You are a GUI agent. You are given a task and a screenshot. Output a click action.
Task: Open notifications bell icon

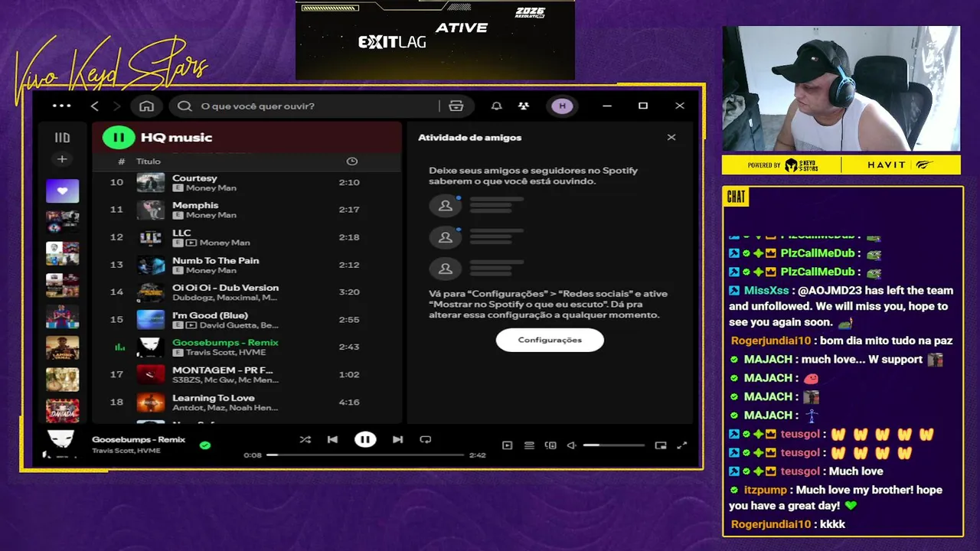[x=496, y=106]
